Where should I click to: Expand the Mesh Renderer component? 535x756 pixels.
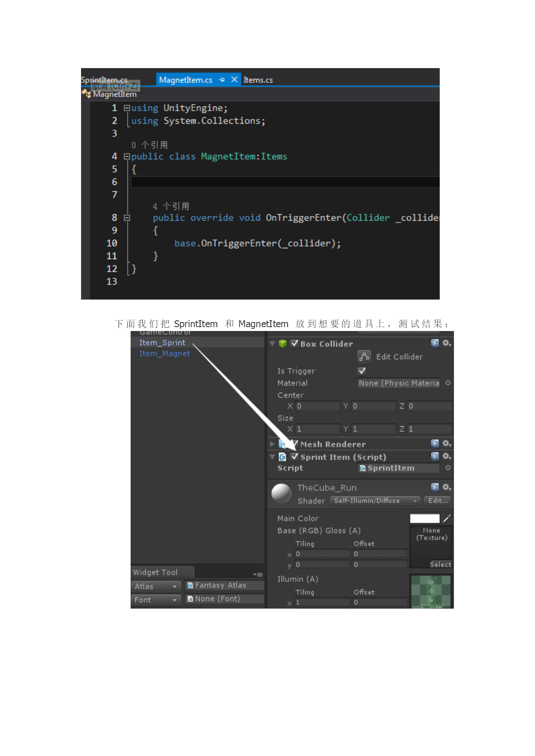tap(272, 444)
